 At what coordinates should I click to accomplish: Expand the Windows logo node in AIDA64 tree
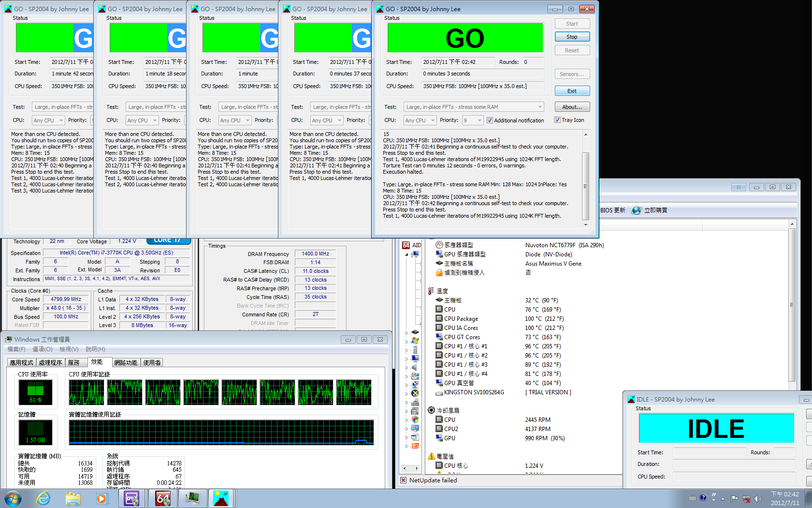click(406, 342)
